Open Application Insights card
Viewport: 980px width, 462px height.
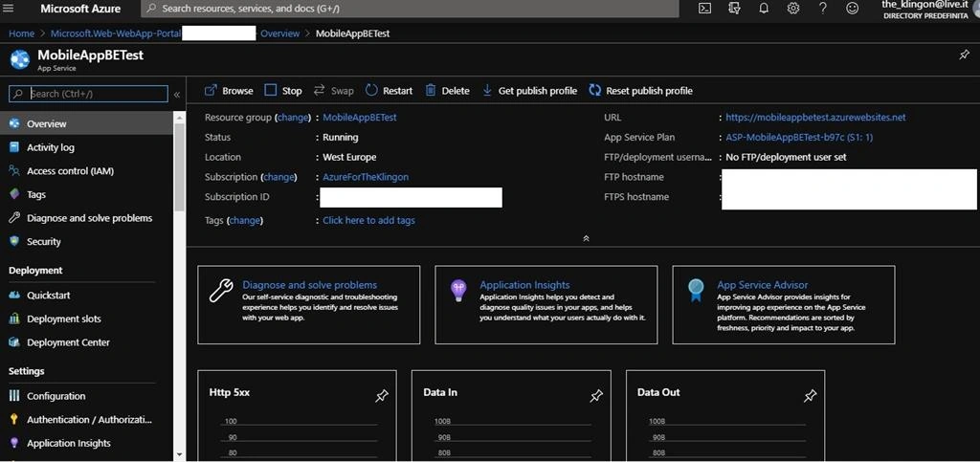click(546, 305)
